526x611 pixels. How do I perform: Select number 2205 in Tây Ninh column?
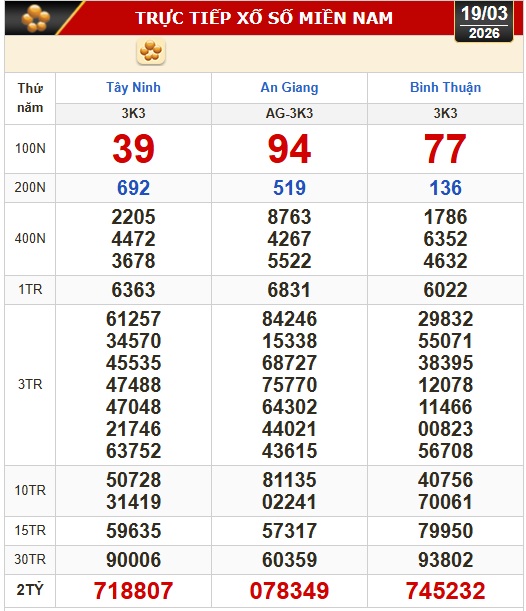pyautogui.click(x=133, y=217)
